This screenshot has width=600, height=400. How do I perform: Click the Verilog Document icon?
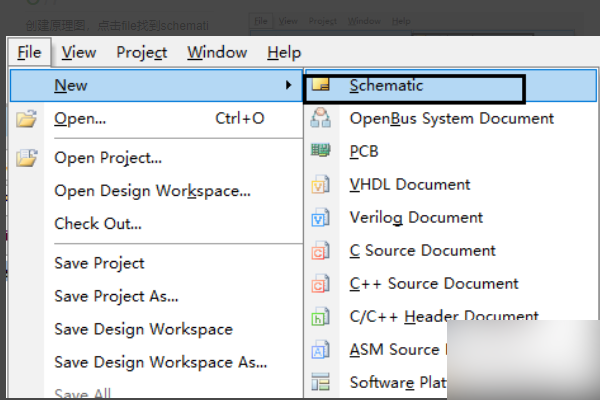tap(321, 218)
